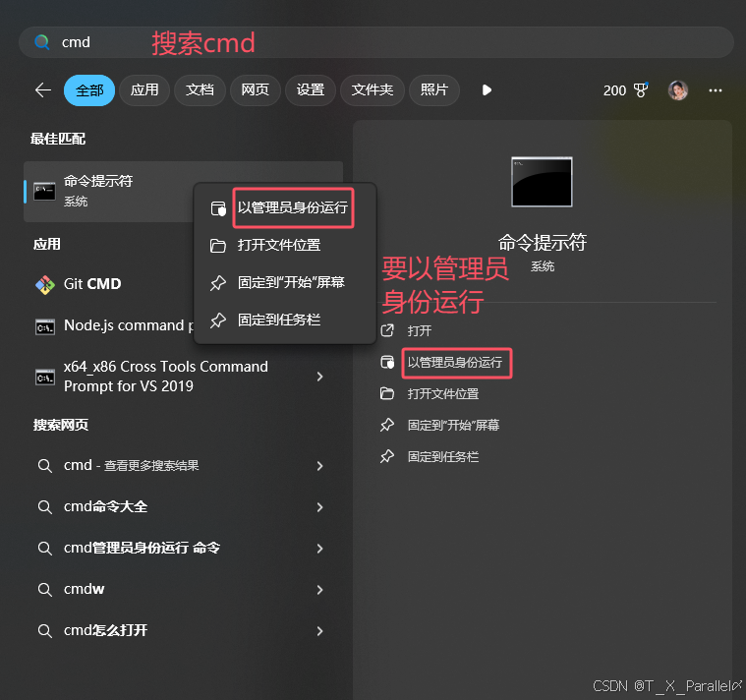Screen dimensions: 746x700
Task: Click the Git CMD app icon
Action: (x=45, y=284)
